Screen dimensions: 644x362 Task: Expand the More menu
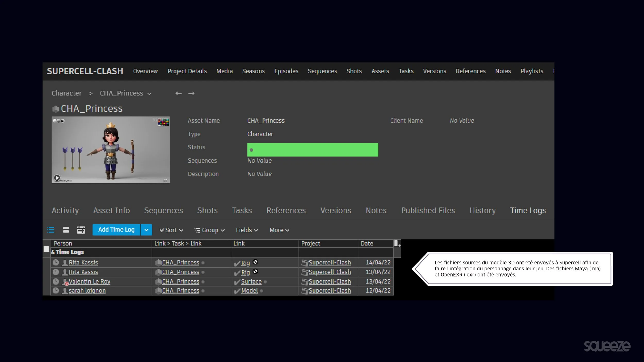[279, 230]
